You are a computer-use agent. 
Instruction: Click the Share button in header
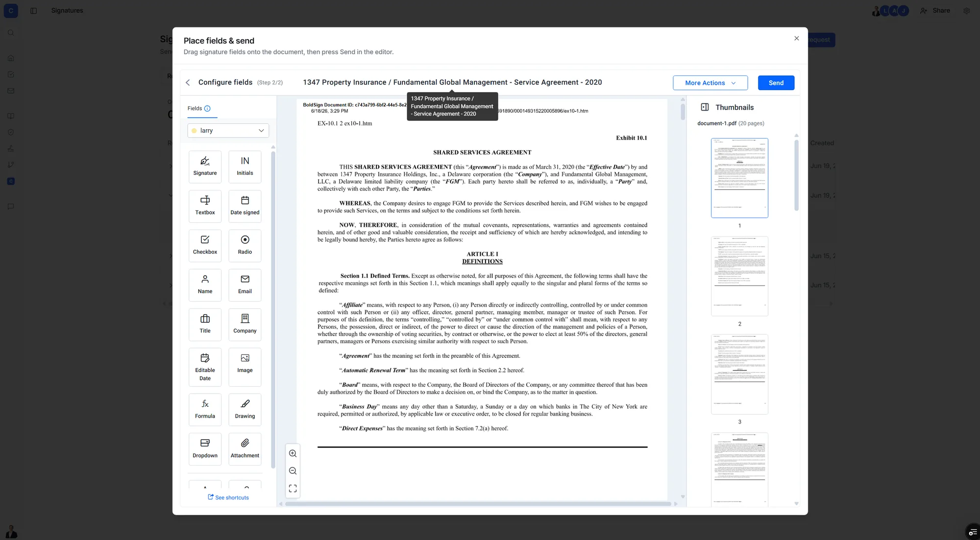[x=935, y=10]
